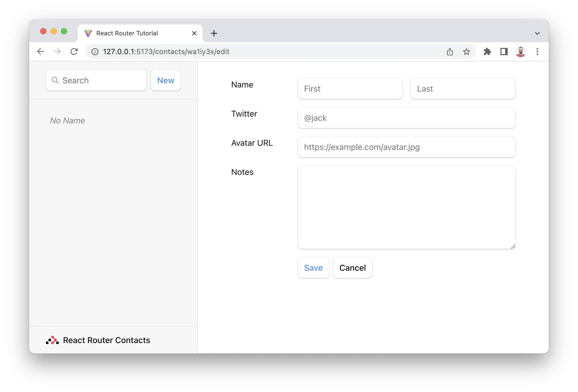The height and width of the screenshot is (392, 578).
Task: Click the user profile avatar
Action: click(520, 52)
